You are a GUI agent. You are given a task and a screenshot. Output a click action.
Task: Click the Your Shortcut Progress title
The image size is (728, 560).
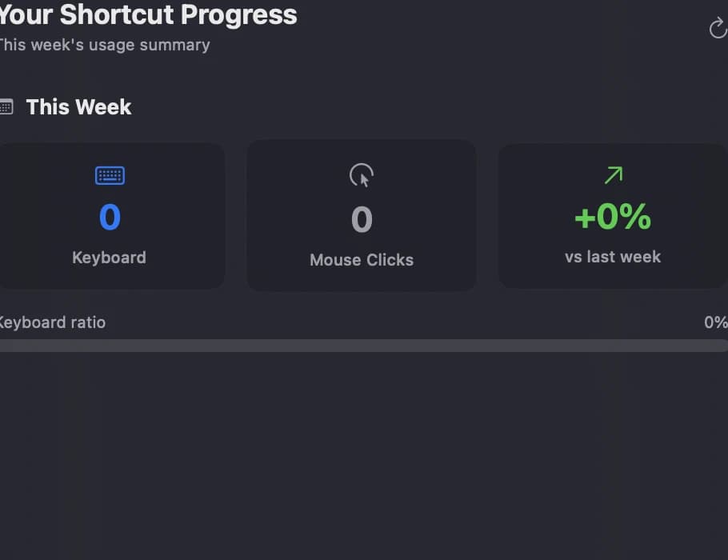point(150,14)
